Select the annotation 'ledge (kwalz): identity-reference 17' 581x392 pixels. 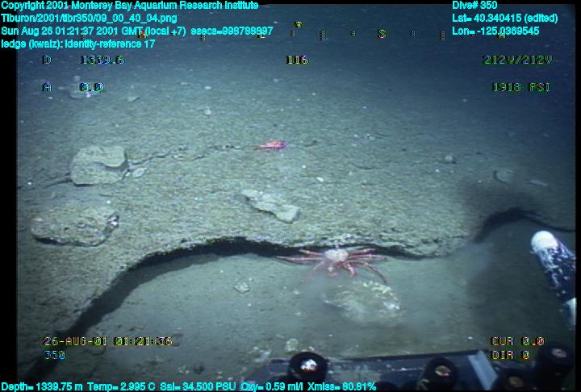pos(77,44)
